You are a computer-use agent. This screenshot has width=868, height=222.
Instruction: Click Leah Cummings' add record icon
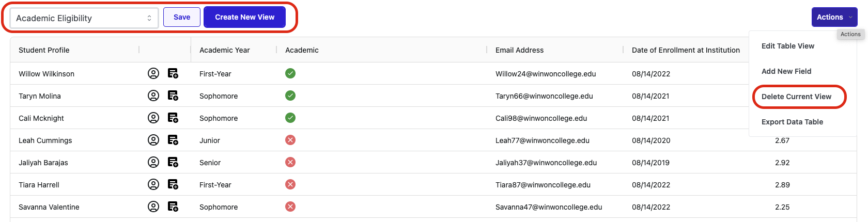click(x=173, y=140)
